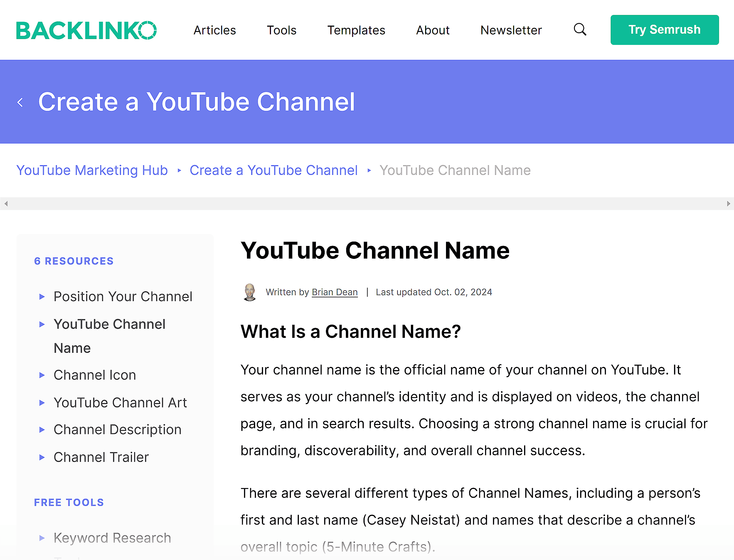Open the Newsletter menu item
Viewport: 734px width, 560px height.
click(511, 30)
